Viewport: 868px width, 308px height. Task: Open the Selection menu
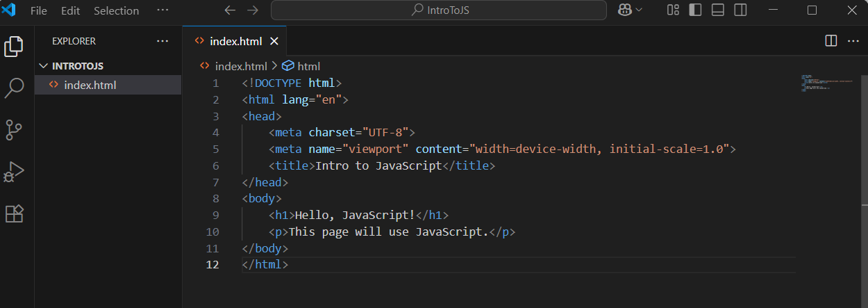click(116, 10)
